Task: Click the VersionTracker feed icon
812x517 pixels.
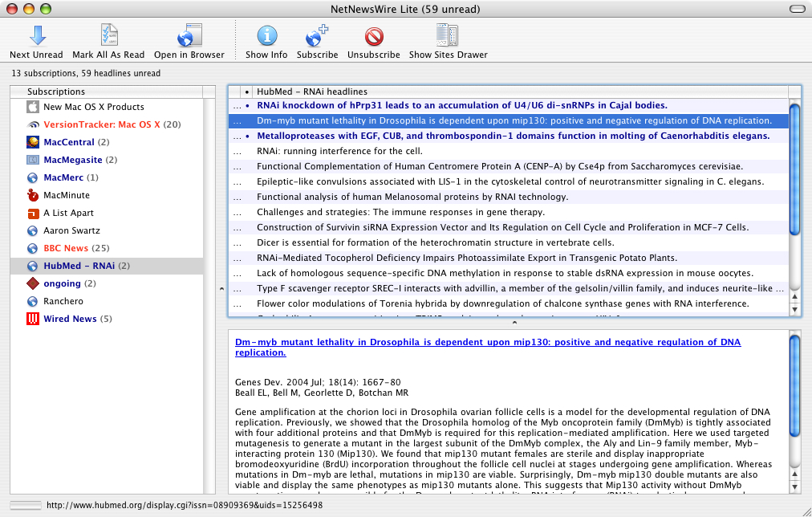Action: pyautogui.click(x=33, y=124)
